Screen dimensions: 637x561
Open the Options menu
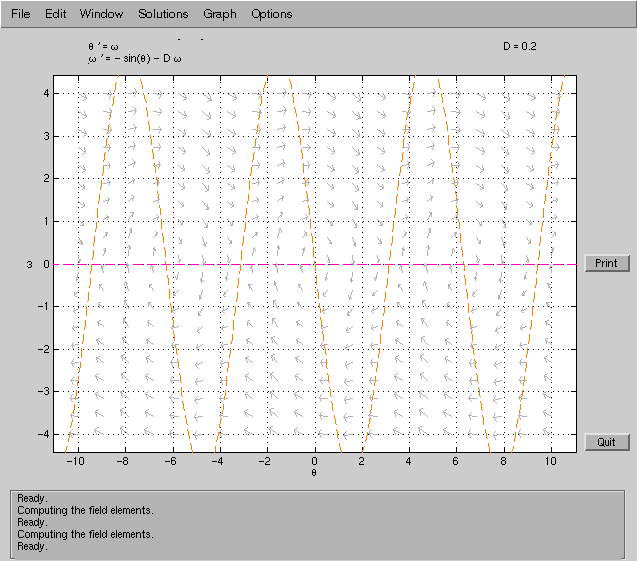(272, 14)
